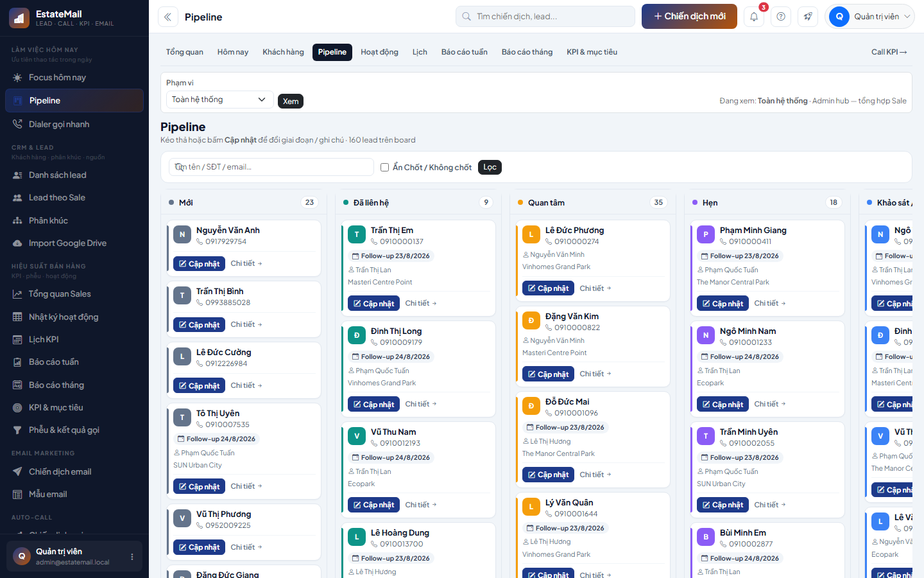Switch to Lịch tab

point(420,52)
